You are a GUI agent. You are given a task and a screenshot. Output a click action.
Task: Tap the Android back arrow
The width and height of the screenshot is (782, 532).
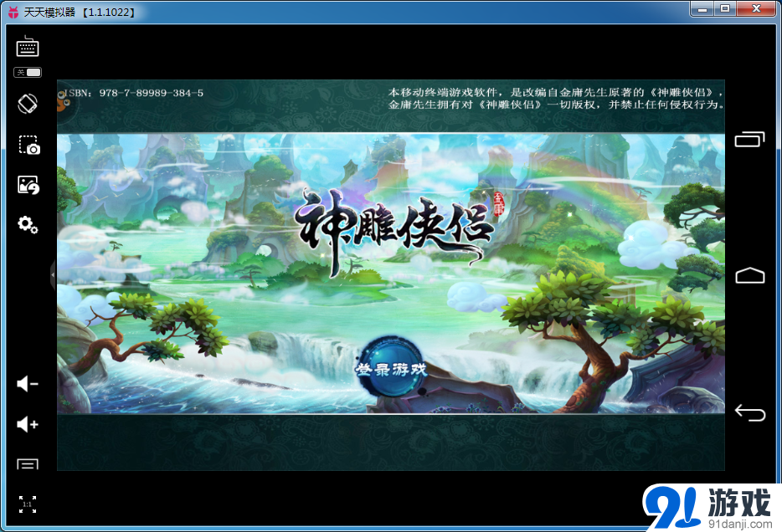click(749, 412)
